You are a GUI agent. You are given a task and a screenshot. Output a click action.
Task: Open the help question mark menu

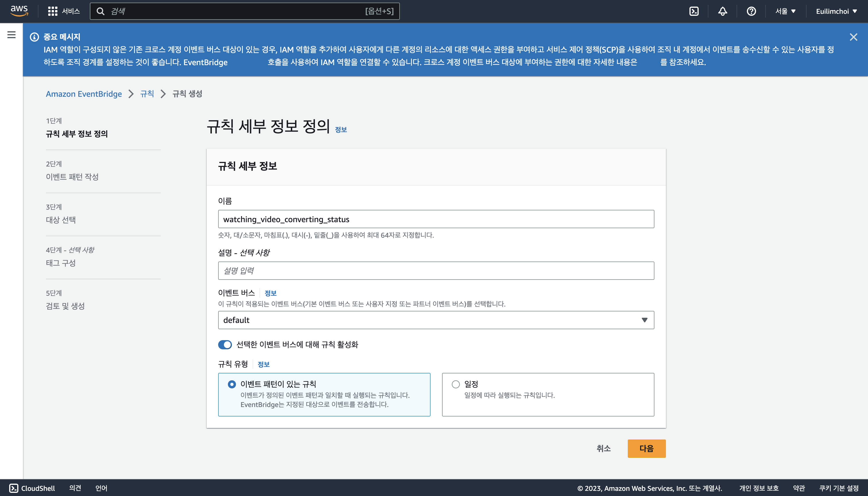pyautogui.click(x=751, y=11)
